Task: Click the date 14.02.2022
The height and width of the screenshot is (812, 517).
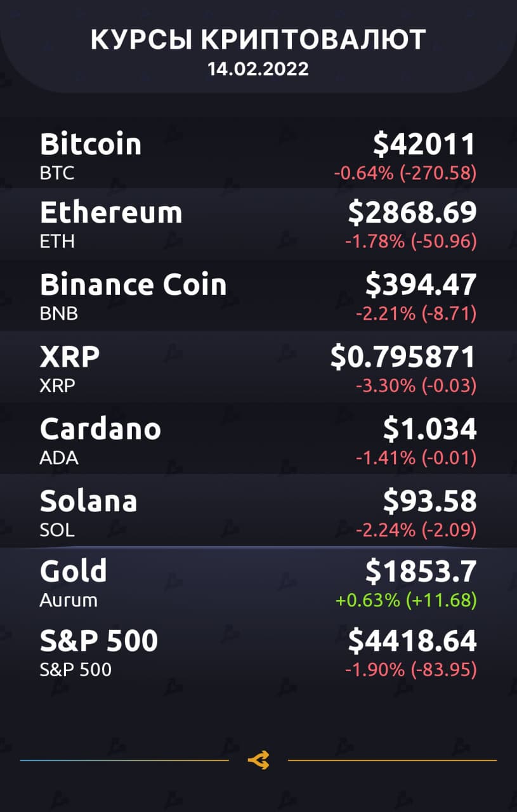Action: coord(258,69)
